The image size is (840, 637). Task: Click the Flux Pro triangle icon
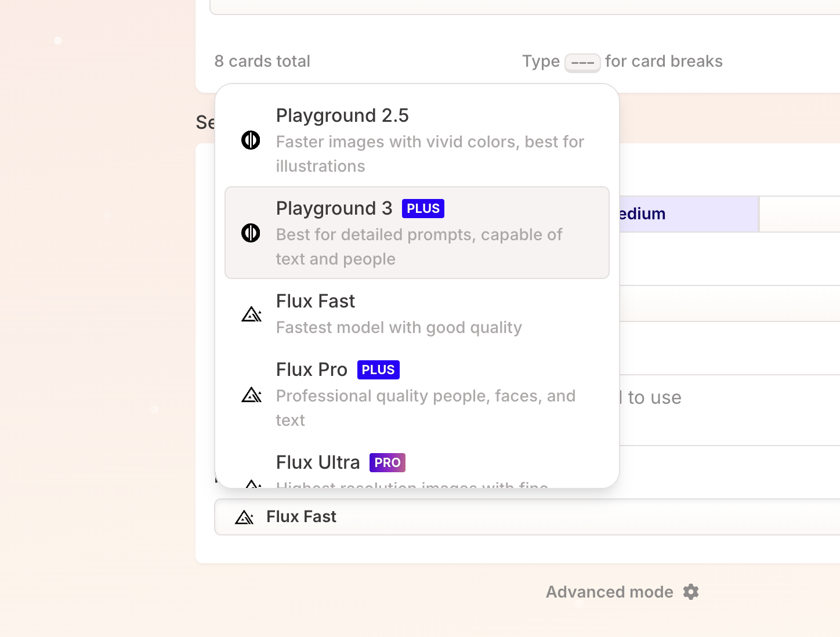click(251, 396)
